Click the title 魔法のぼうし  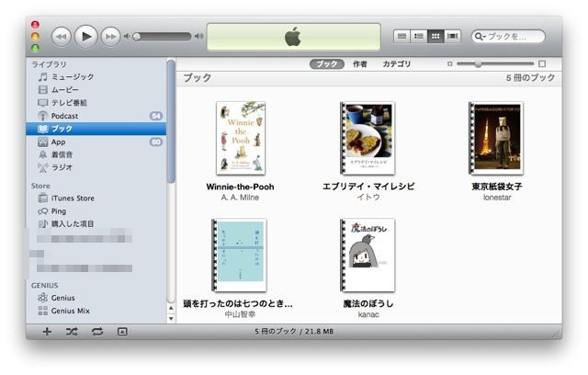pos(368,303)
